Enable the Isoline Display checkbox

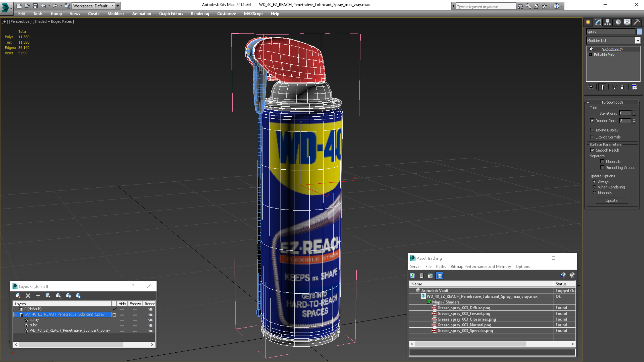[592, 130]
